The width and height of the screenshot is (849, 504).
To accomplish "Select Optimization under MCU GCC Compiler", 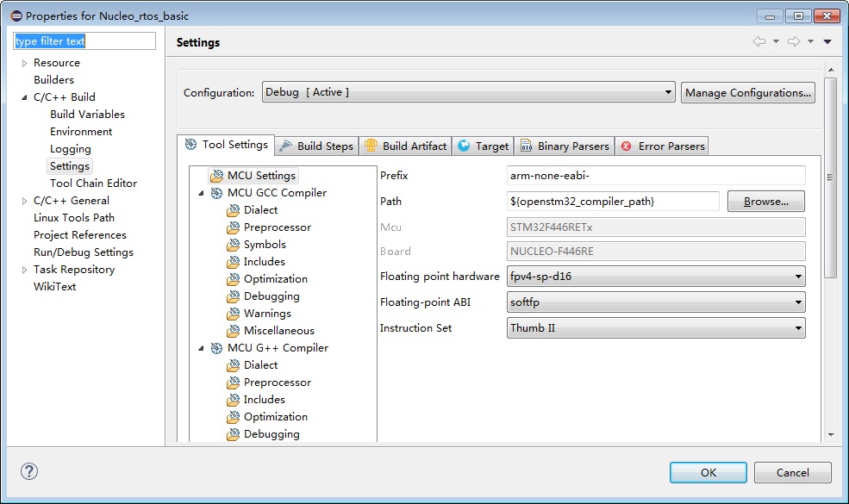I will click(275, 279).
